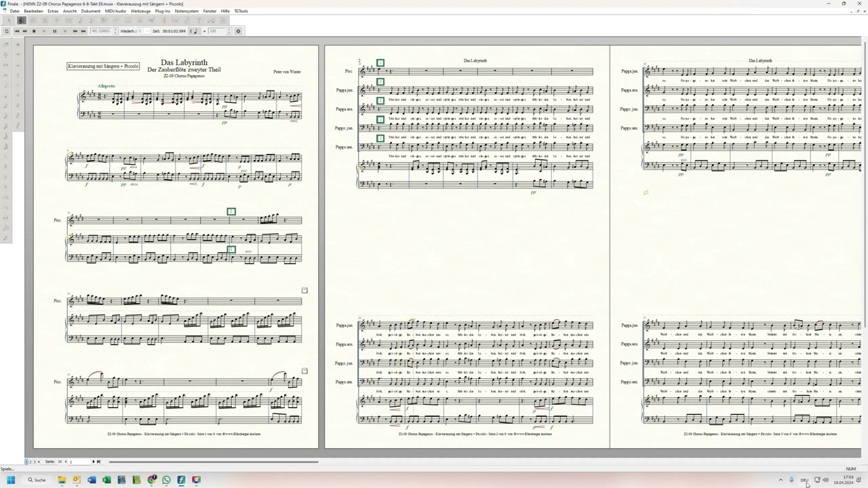Switch to layer 4 selector
This screenshot has width=868, height=488.
point(39,462)
